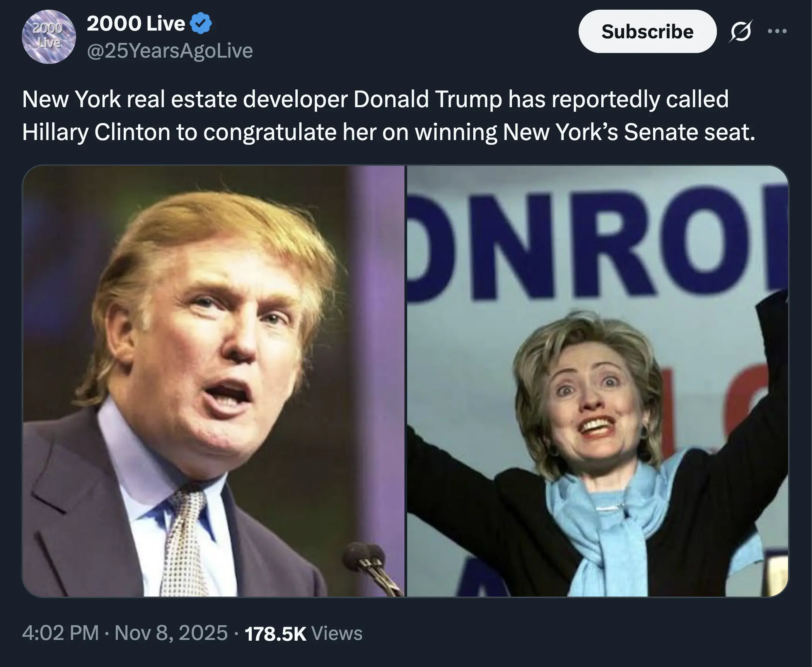Click the words "Senate seat" in the tweet

[x=689, y=132]
